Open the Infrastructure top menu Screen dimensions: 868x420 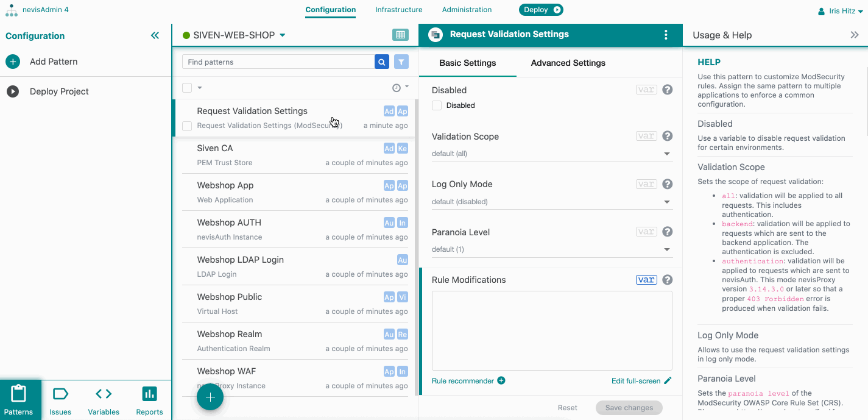pos(399,10)
